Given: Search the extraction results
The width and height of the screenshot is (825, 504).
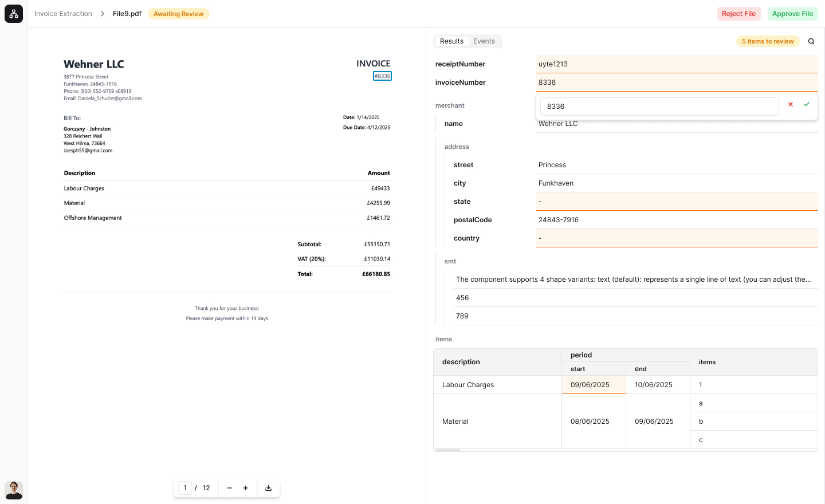Looking at the screenshot, I should [x=811, y=41].
